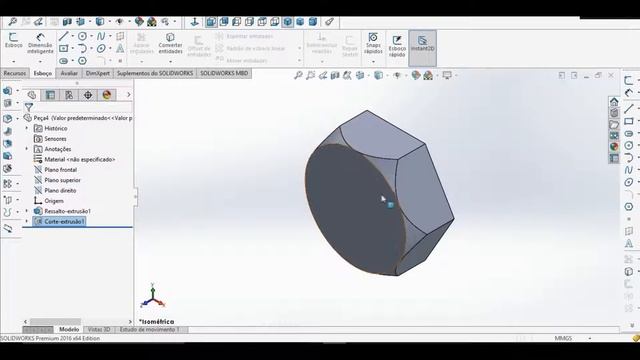This screenshot has width=640, height=360.
Task: Open Suplementos do SOLIDWORKS tab
Action: point(155,73)
